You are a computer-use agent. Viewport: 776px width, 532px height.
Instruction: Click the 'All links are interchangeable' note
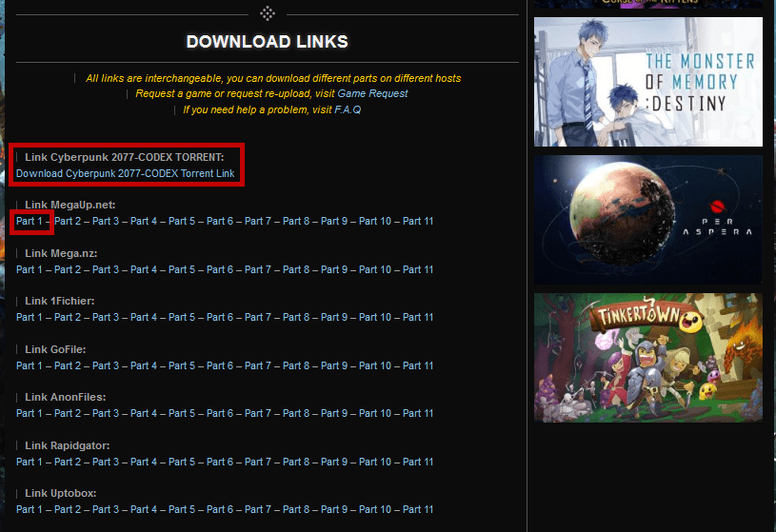(x=273, y=78)
